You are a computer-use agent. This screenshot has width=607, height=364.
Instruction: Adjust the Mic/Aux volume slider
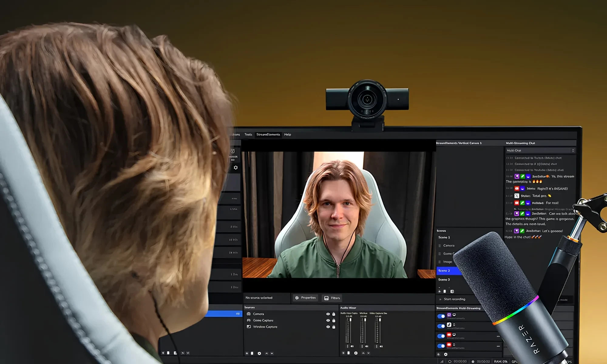coord(365,331)
